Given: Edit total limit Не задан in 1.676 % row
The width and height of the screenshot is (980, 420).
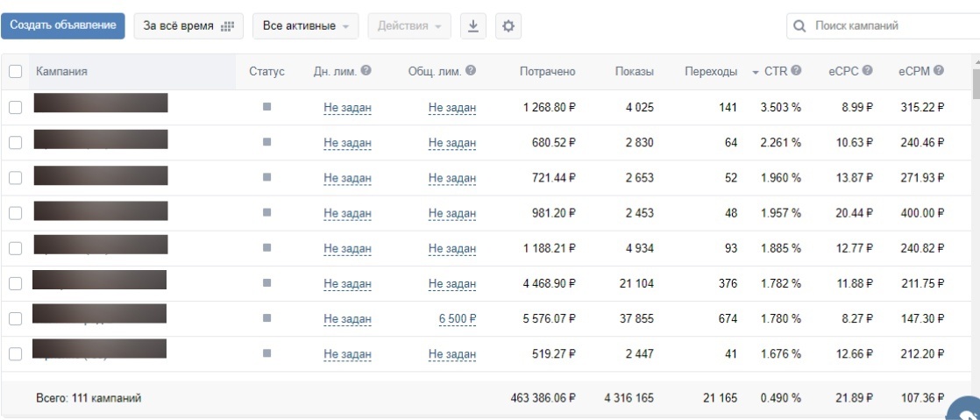Looking at the screenshot, I should pyautogui.click(x=452, y=353).
